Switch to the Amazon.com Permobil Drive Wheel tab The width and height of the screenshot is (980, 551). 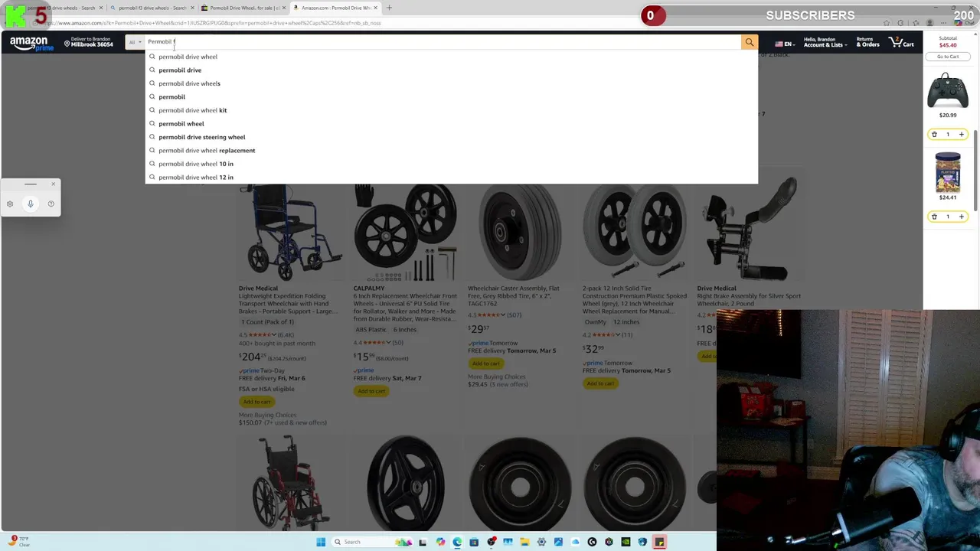[335, 8]
